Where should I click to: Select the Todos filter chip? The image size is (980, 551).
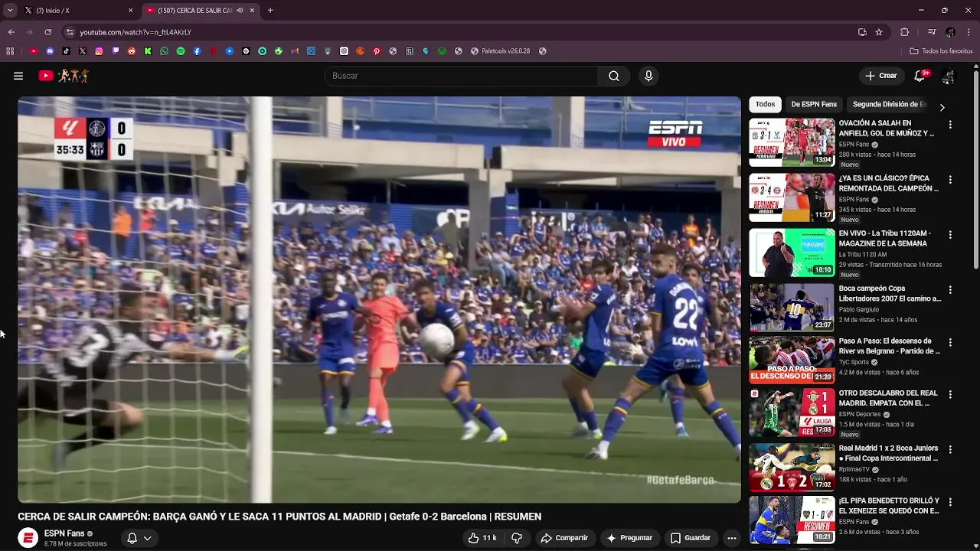click(765, 104)
